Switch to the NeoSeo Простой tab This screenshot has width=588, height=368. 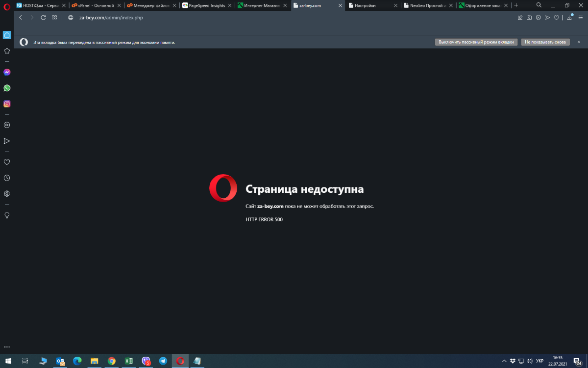(428, 5)
